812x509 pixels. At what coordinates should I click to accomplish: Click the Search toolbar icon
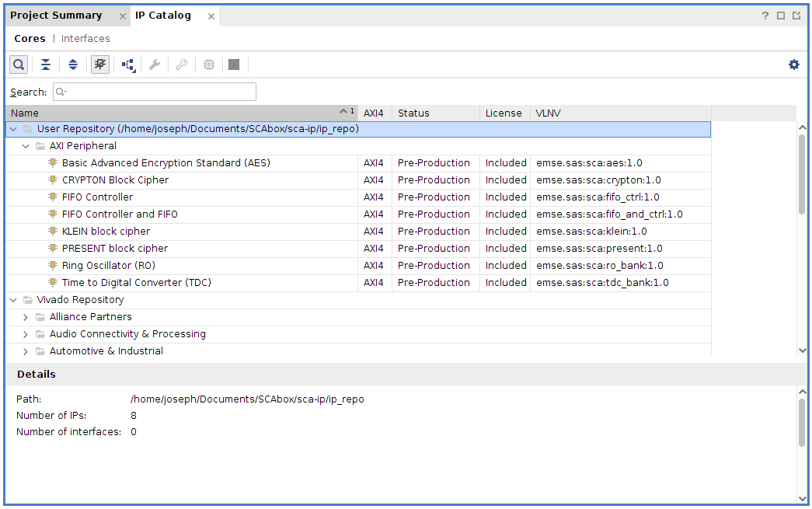click(19, 64)
